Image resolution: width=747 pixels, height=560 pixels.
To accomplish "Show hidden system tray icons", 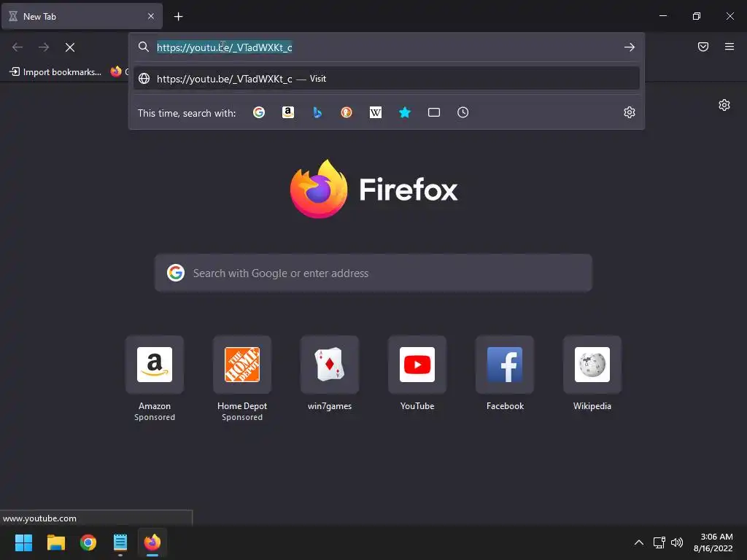I will tap(639, 542).
